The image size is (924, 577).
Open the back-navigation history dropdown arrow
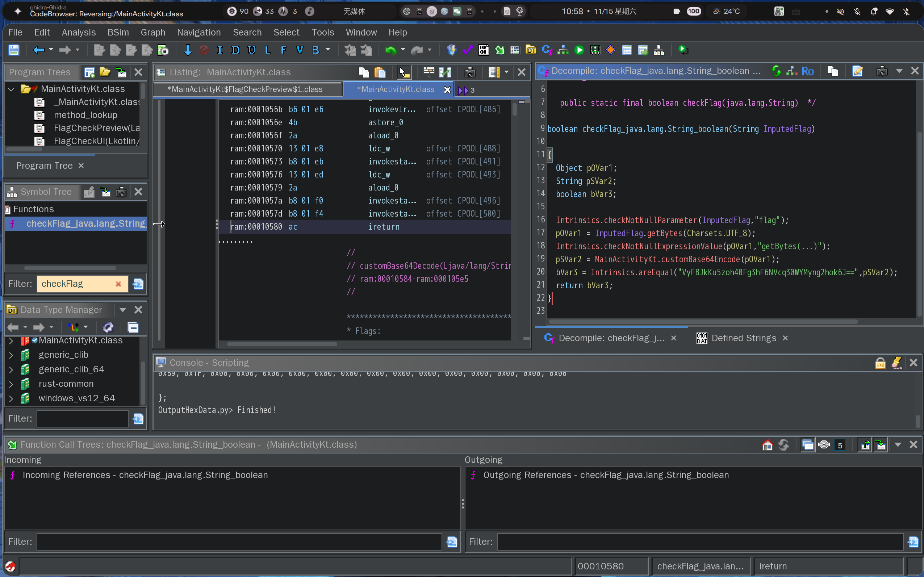click(x=51, y=50)
